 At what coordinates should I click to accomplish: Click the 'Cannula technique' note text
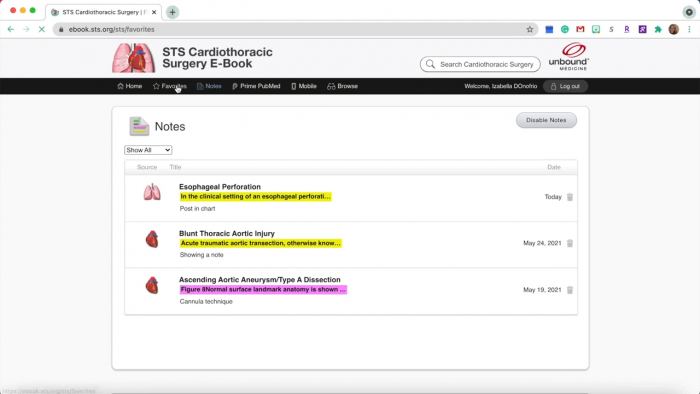click(206, 302)
